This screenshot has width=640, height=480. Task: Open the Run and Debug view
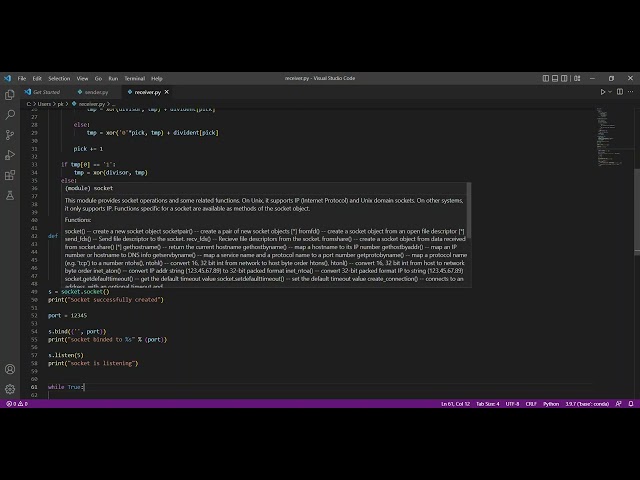pyautogui.click(x=10, y=155)
